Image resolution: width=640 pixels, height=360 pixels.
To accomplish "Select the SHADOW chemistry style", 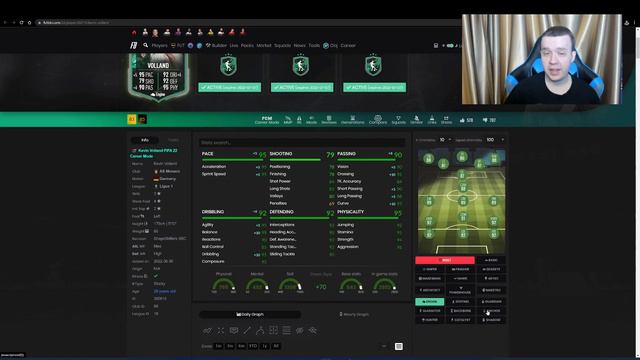I will pos(491,320).
